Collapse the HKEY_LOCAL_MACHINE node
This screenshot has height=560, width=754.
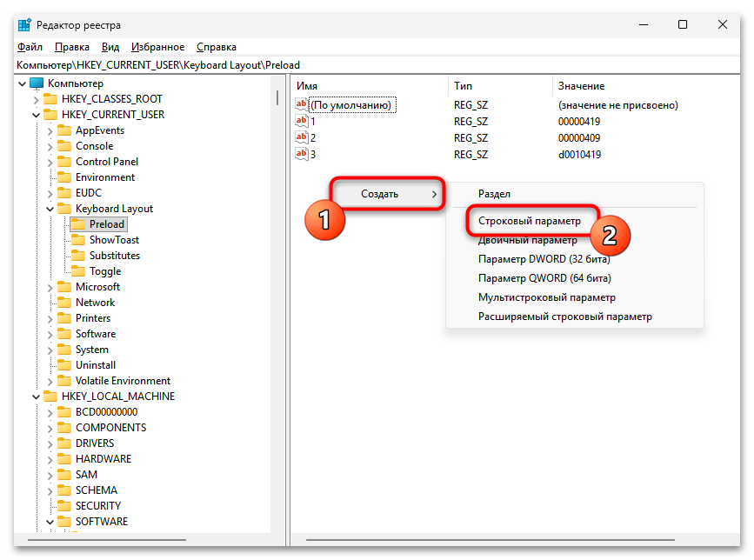[x=36, y=397]
